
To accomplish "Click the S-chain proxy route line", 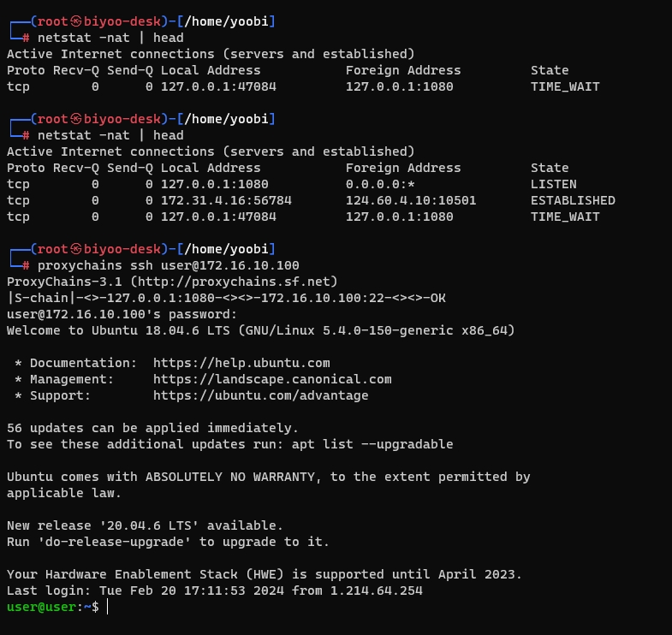I will pos(226,298).
